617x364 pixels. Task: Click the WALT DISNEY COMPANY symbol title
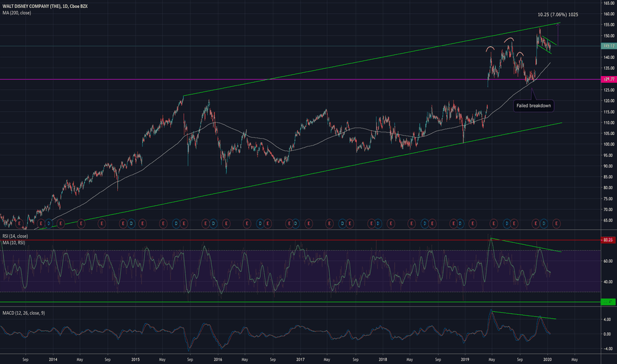click(x=45, y=7)
